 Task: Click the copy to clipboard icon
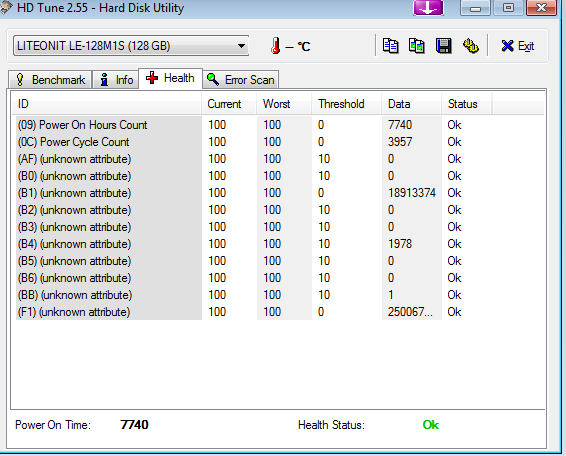(390, 46)
